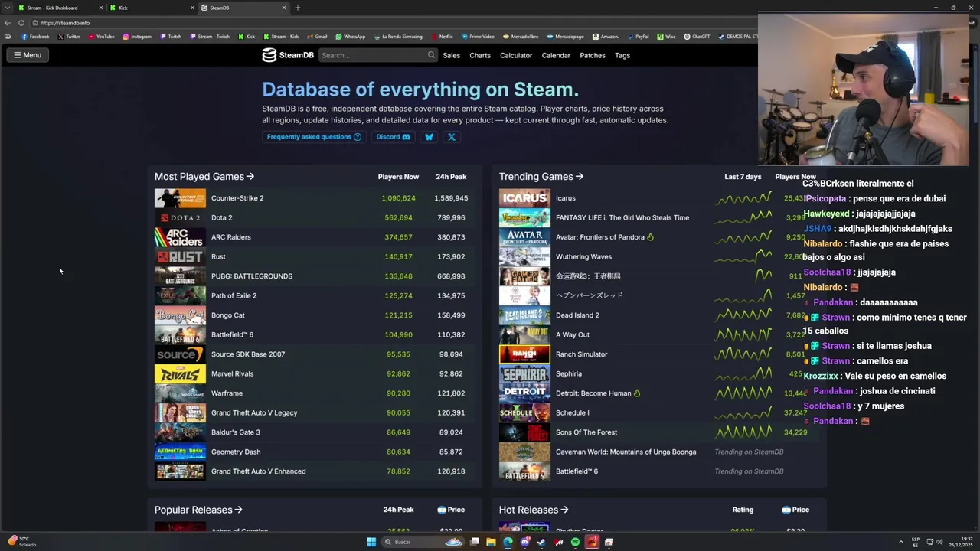Click the ARC Raiders thumbnail
Screen dimensions: 980x551
(180, 237)
